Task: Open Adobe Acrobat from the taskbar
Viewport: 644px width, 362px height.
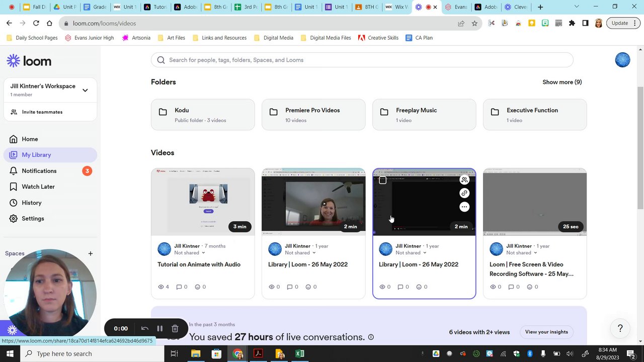Action: click(x=258, y=354)
